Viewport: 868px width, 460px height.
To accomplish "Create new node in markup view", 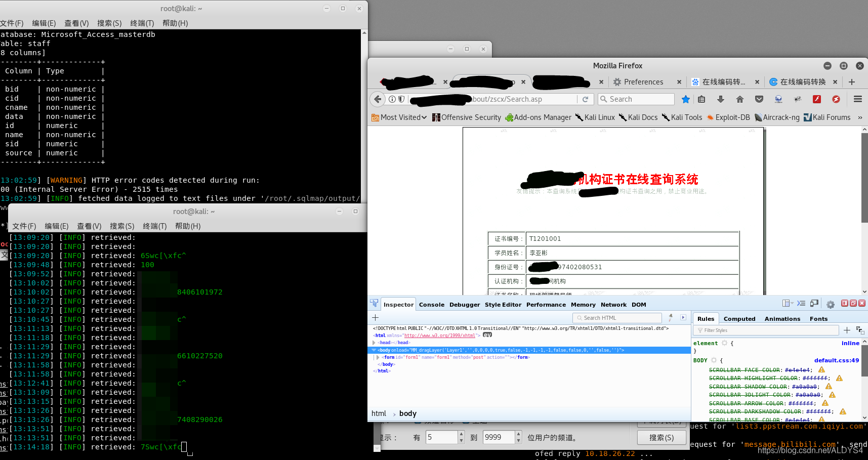I will point(376,317).
